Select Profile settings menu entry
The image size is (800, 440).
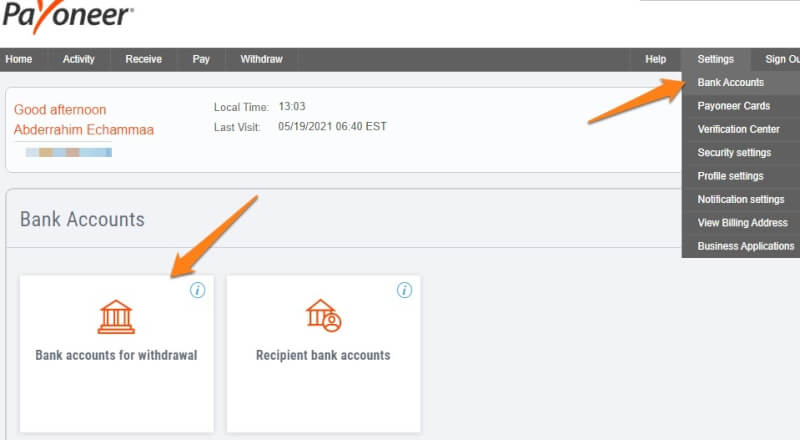coord(741,176)
